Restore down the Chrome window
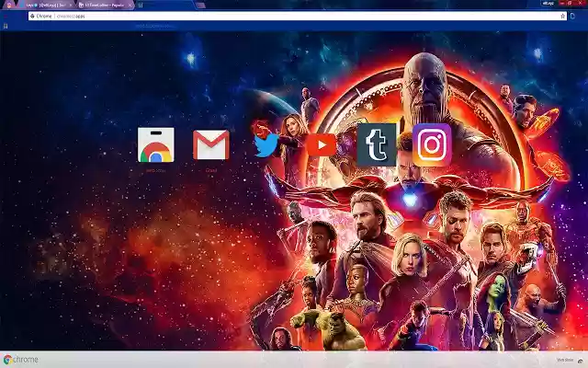 pos(570,3)
